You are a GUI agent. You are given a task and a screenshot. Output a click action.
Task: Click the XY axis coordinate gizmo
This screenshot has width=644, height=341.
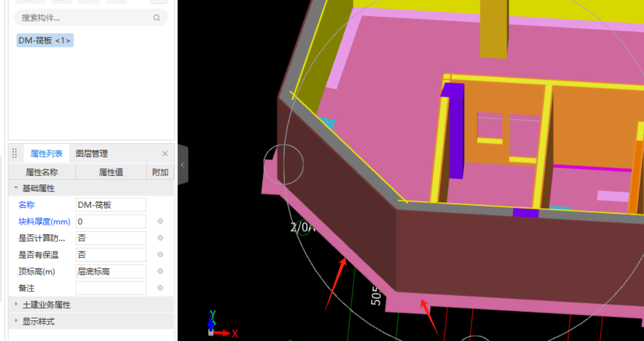coord(221,324)
